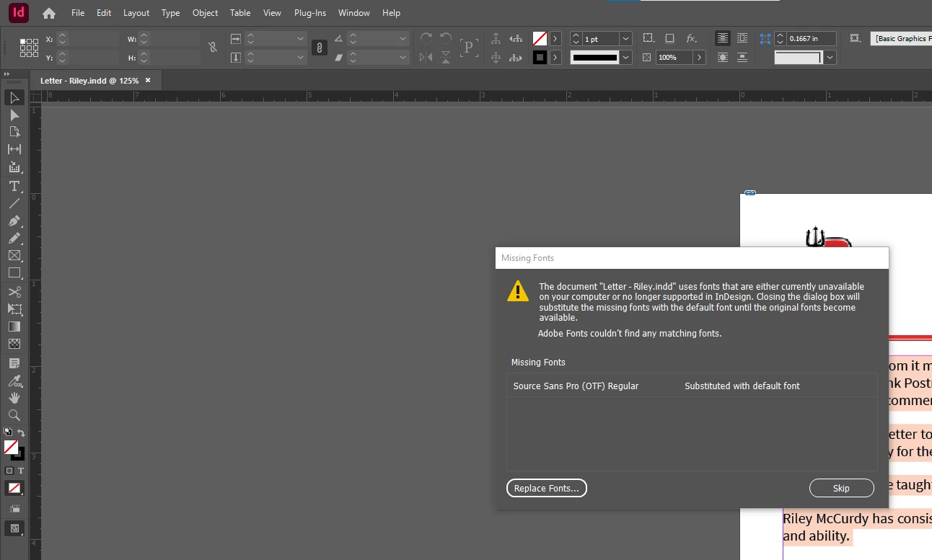Toggle Wrap around object shape
Viewport: 932px width, 560px height.
pyautogui.click(x=722, y=57)
